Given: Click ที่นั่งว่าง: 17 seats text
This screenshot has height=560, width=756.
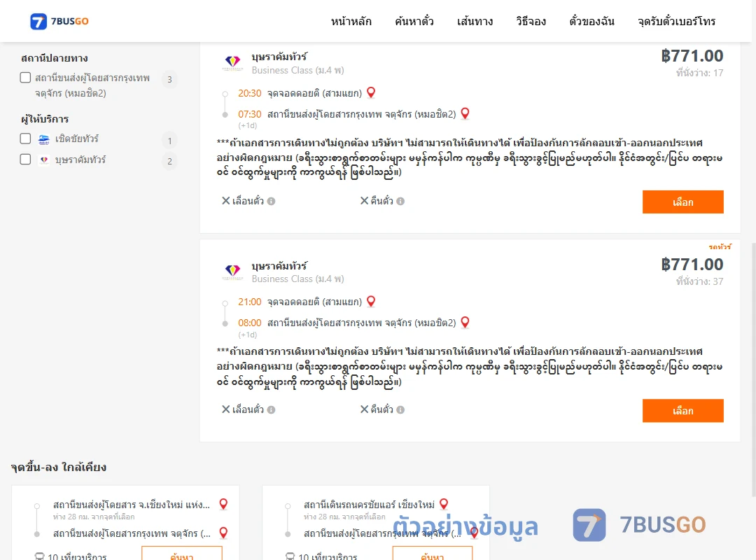Looking at the screenshot, I should point(699,73).
